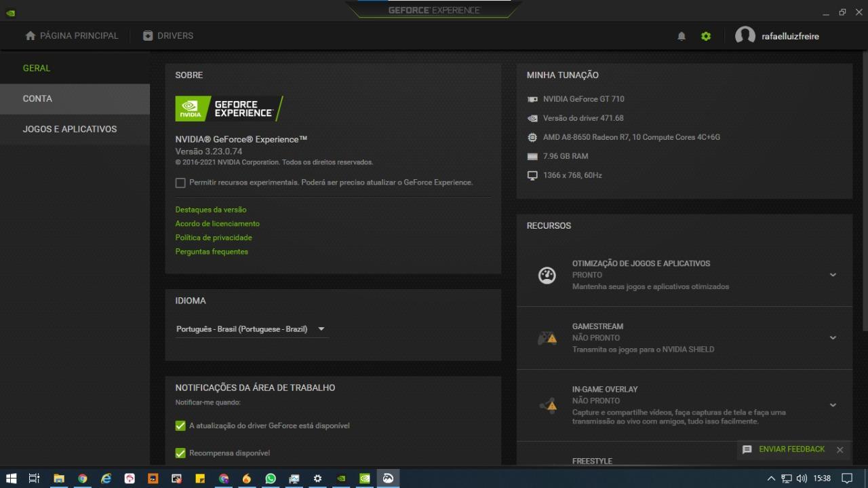Click the Enviar Feedback chat bubble icon
Viewport: 868px width, 488px height.
(x=747, y=449)
